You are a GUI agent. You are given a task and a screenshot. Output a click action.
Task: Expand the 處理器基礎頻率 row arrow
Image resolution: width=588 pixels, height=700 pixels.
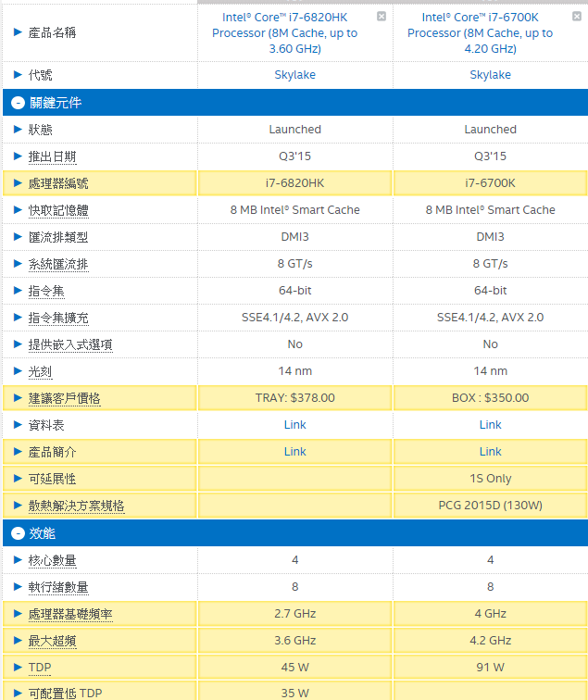pyautogui.click(x=18, y=614)
